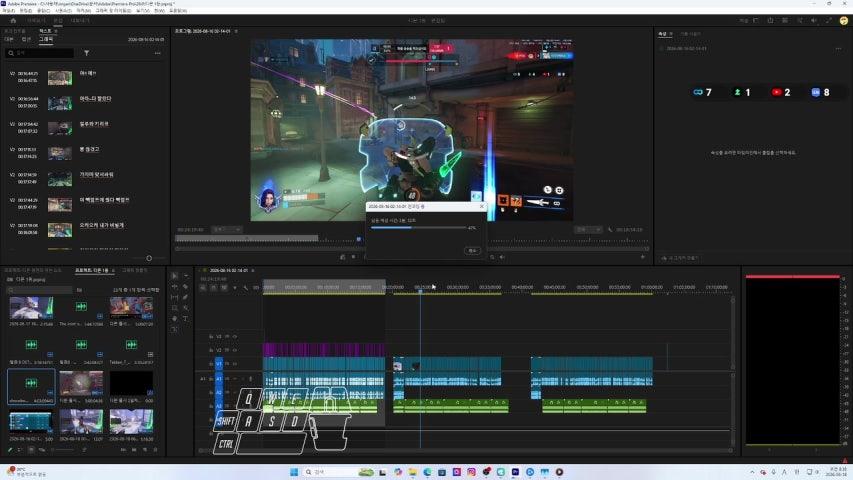Toggle V1 track output eye
This screenshot has height=480, width=853.
pos(235,364)
